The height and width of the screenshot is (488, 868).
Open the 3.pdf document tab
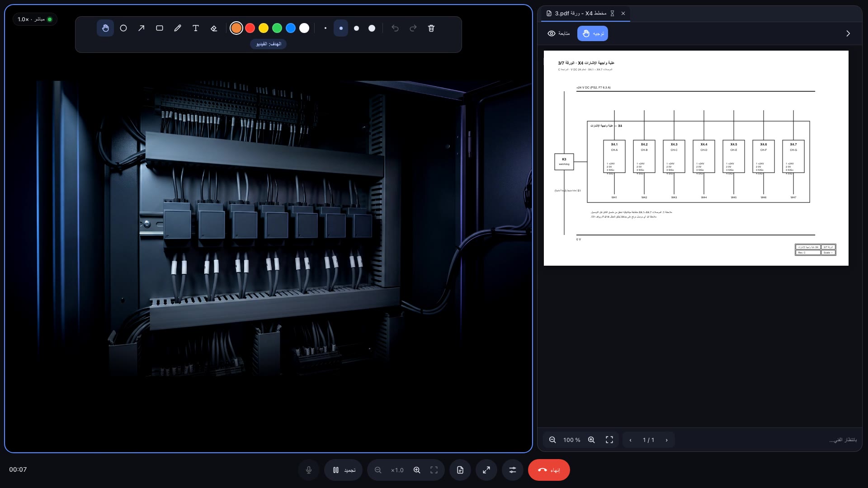click(x=581, y=14)
